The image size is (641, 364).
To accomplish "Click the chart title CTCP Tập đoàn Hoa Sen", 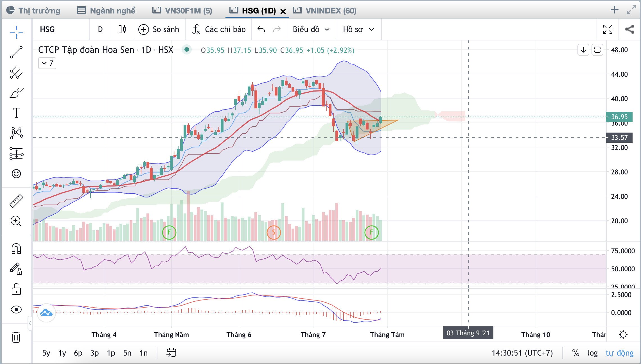I will point(86,50).
